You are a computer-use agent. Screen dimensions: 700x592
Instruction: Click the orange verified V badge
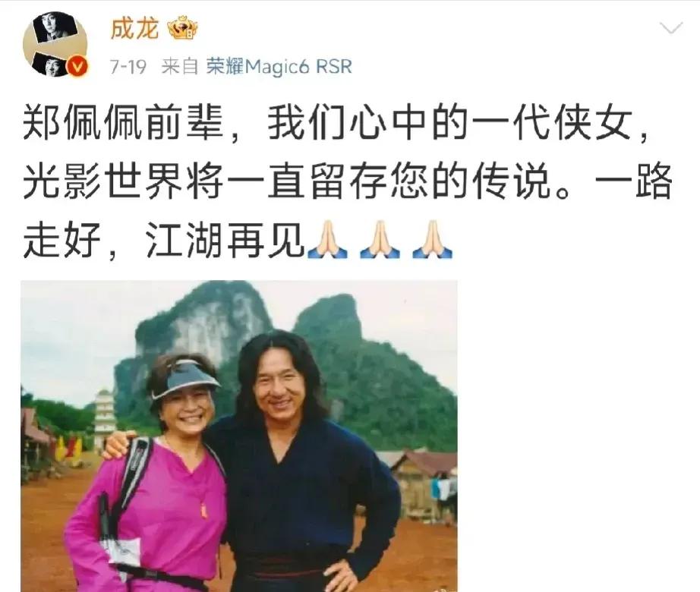pos(78,67)
